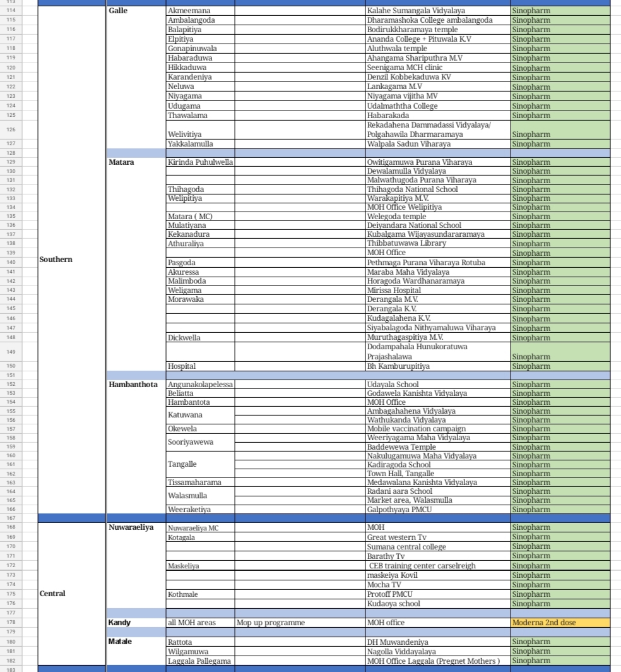The image size is (621, 672).
Task: Select the Kothmale cell
Action: (200, 594)
